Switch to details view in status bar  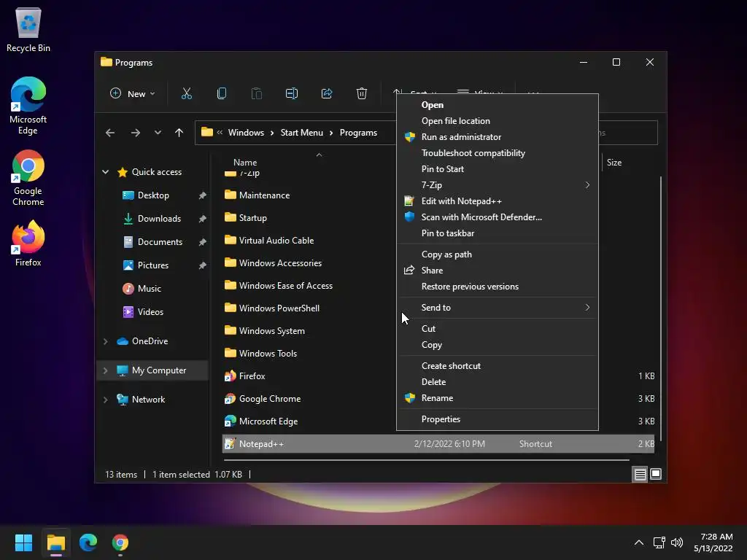pos(640,474)
